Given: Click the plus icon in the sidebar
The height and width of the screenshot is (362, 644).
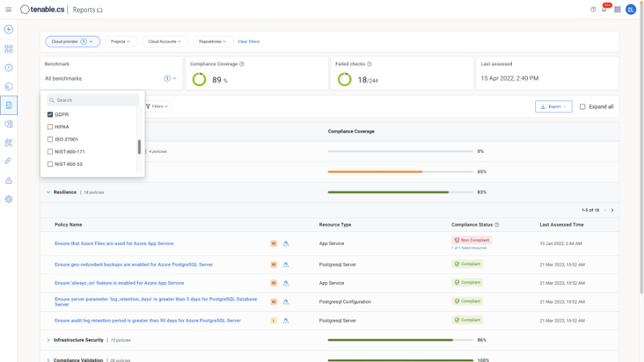Looking at the screenshot, I should click(x=9, y=29).
